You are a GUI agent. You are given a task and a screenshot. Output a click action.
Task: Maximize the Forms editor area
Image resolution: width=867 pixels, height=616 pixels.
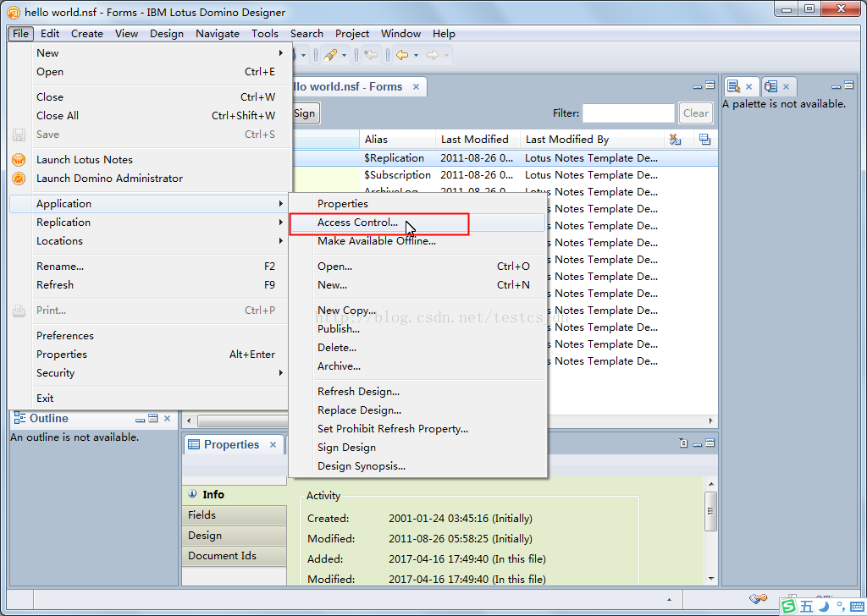pos(710,85)
